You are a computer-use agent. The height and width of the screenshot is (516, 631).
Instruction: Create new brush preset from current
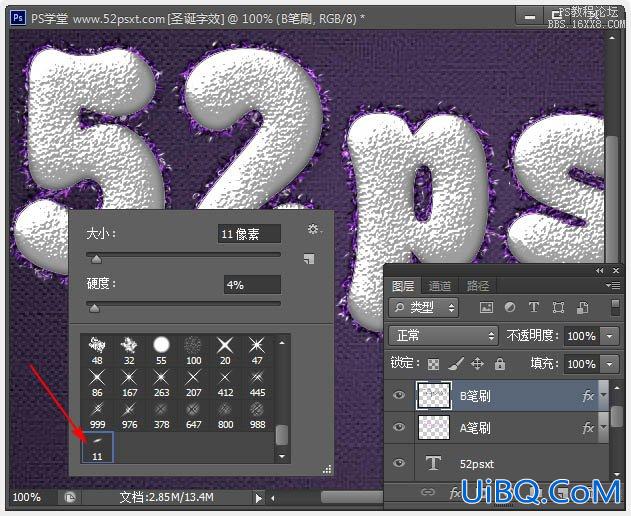(x=309, y=259)
